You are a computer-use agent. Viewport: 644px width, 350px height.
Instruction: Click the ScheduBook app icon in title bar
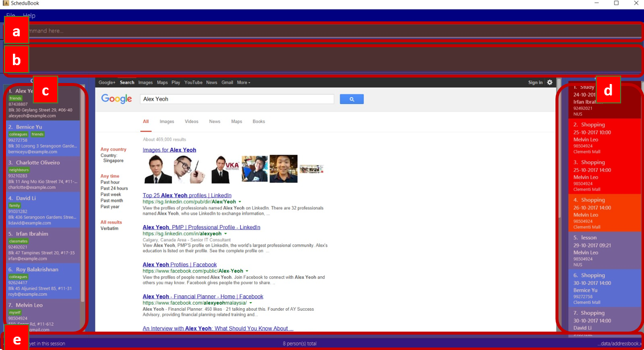pyautogui.click(x=5, y=3)
